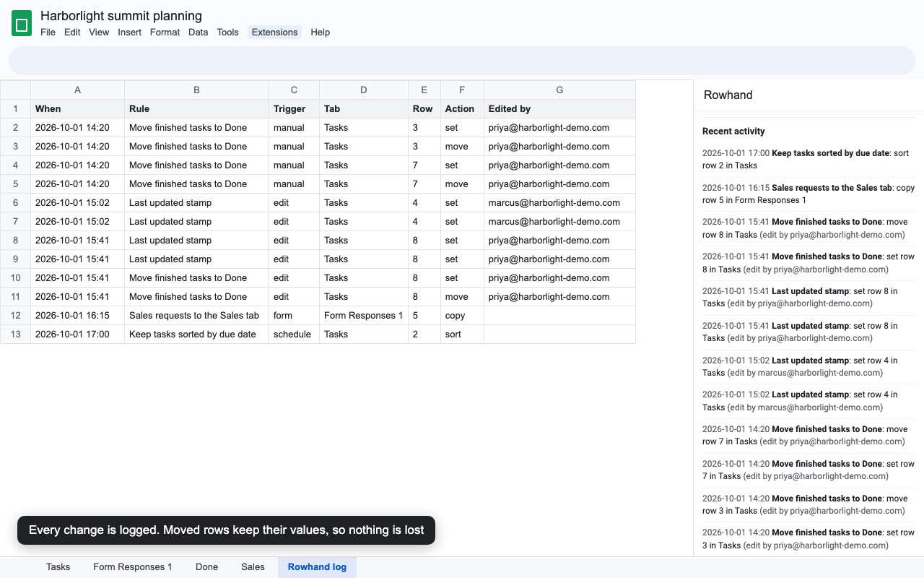Viewport: 924px width, 578px height.
Task: Click the "Every change is logged" toast message
Action: (226, 530)
